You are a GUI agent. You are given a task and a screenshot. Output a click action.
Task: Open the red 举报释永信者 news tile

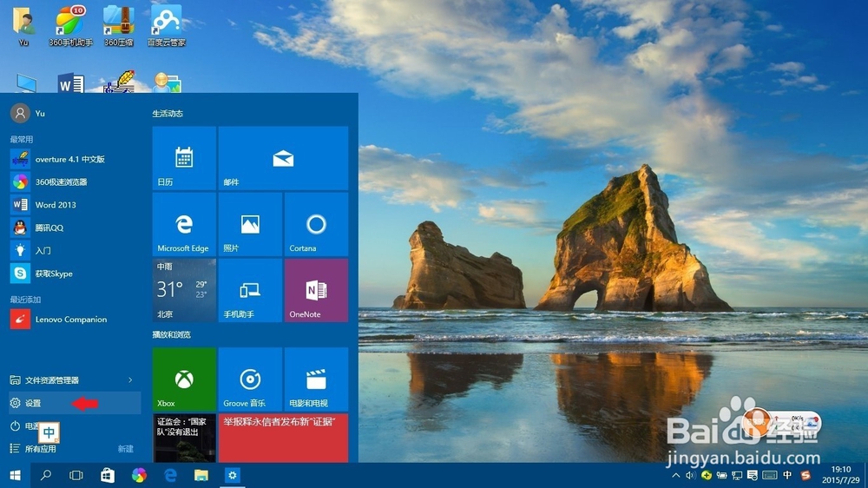click(x=283, y=438)
